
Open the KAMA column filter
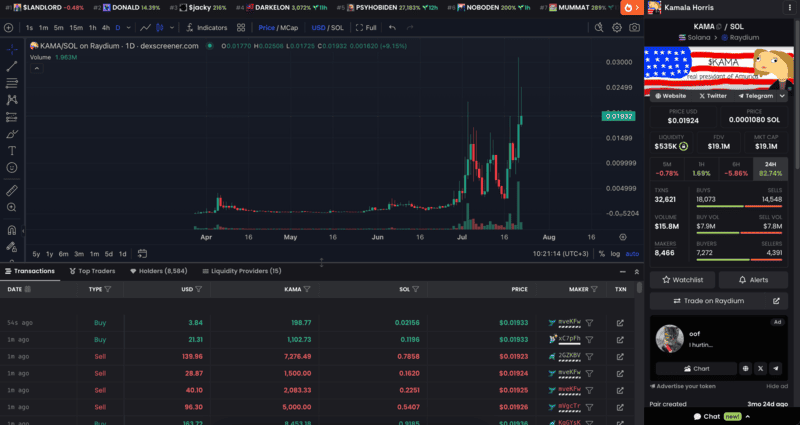pos(307,289)
